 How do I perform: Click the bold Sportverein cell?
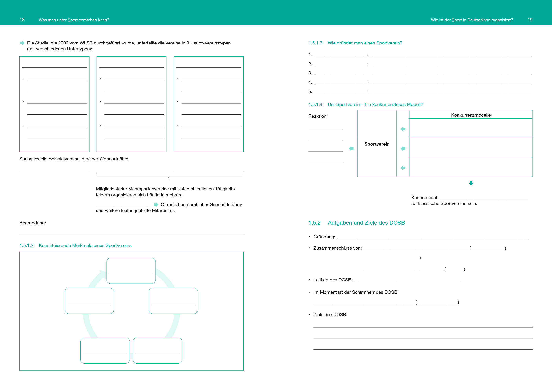[x=377, y=144]
